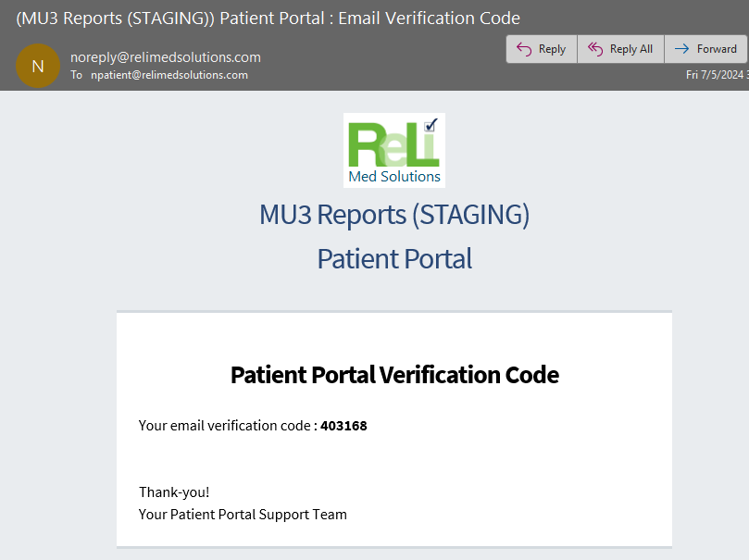Click the "To" label before the recipient

pyautogui.click(x=77, y=75)
